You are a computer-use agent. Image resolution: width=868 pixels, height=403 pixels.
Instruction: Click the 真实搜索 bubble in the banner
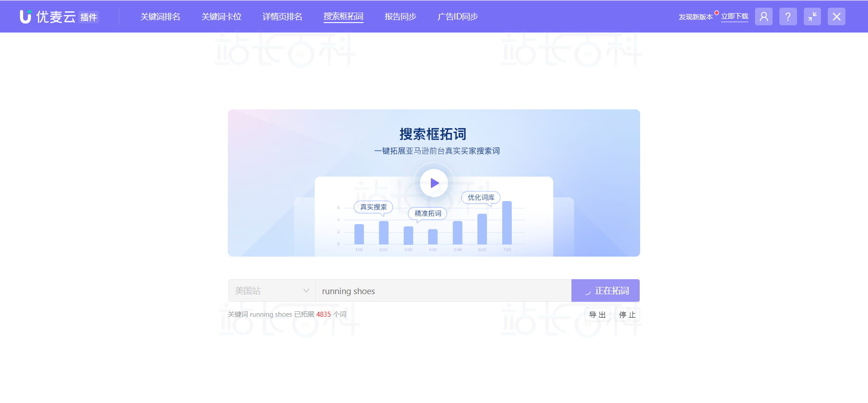[373, 207]
